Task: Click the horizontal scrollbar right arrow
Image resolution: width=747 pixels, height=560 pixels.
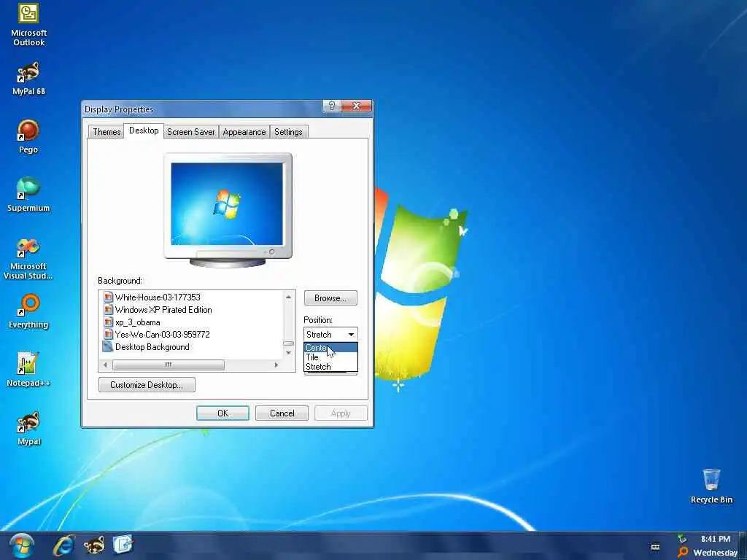Action: (x=276, y=365)
